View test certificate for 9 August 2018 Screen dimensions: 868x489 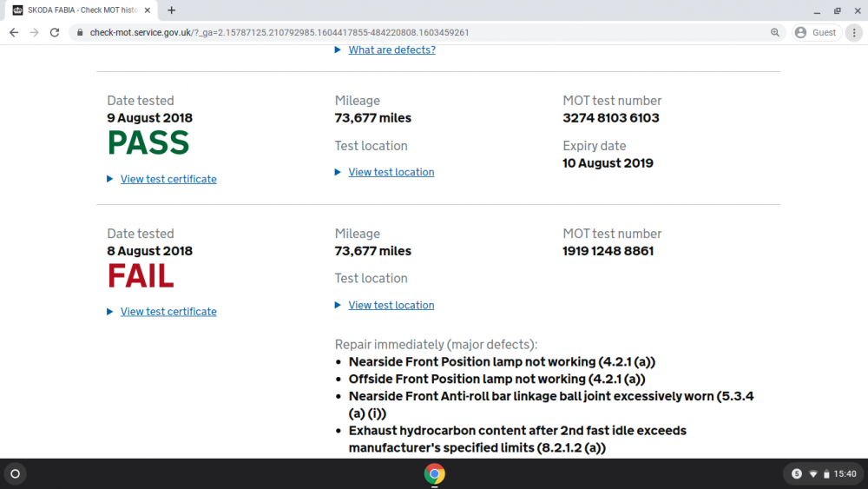point(168,179)
